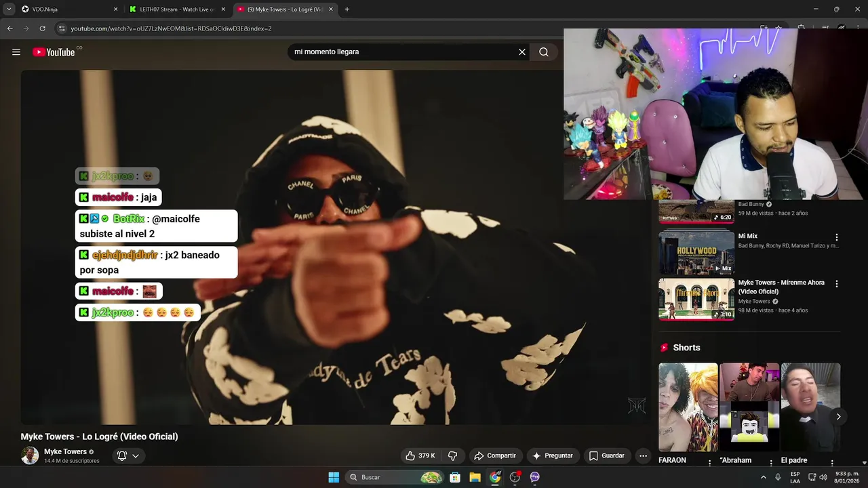Open options for the Abraham short

[x=771, y=462]
